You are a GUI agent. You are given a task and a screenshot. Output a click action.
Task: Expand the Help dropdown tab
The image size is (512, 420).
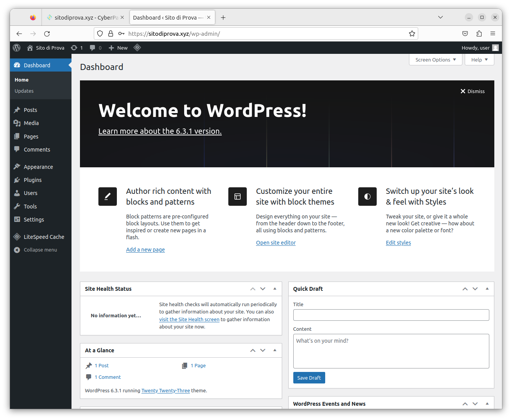(479, 60)
